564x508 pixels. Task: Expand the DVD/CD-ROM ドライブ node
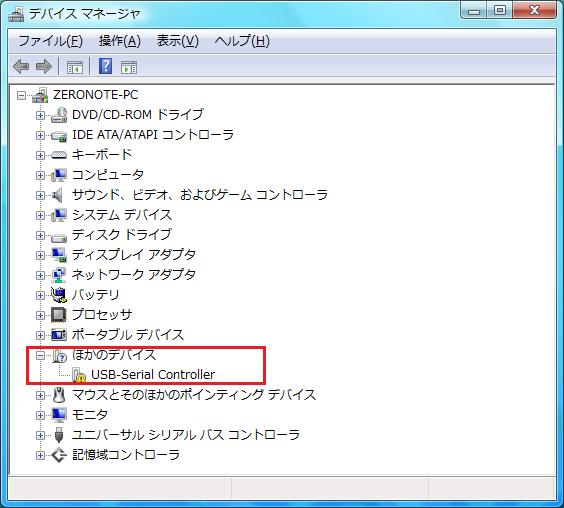[x=40, y=115]
